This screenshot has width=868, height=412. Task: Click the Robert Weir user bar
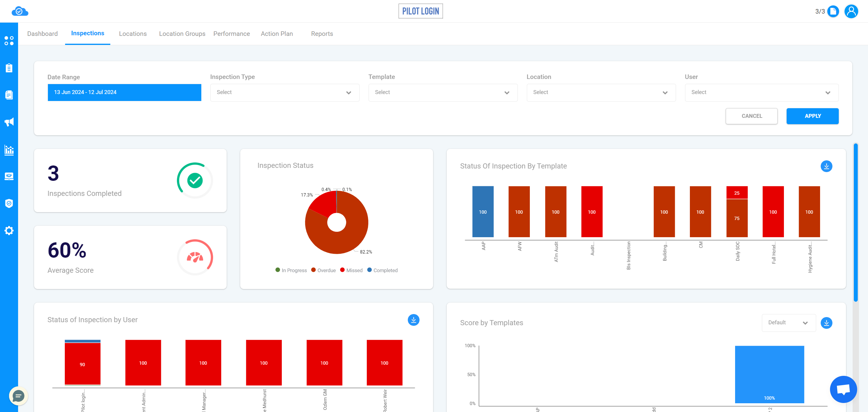coord(385,363)
